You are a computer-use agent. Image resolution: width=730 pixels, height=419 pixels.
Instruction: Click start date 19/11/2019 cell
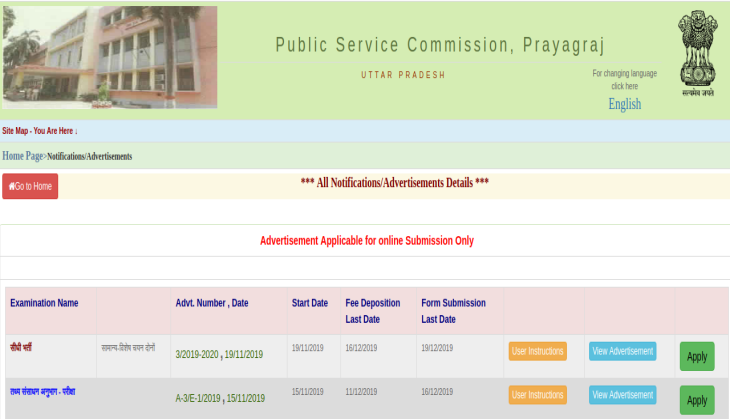tap(308, 348)
